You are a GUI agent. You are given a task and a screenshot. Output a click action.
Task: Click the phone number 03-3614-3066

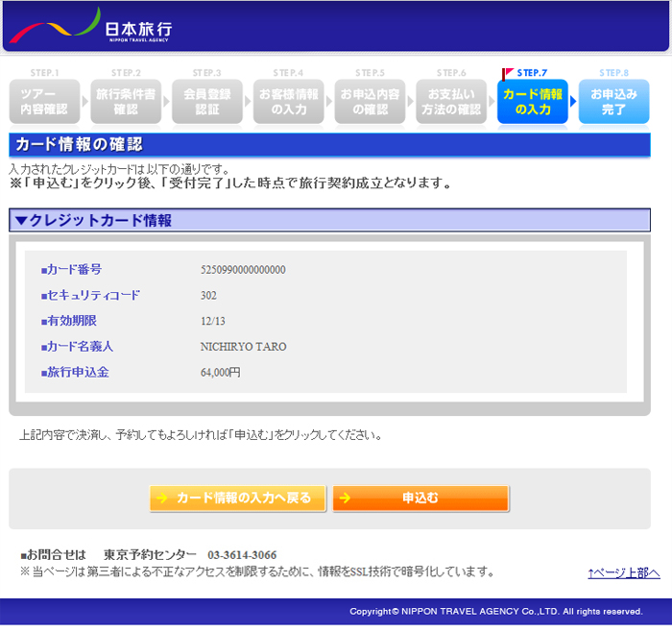242,555
